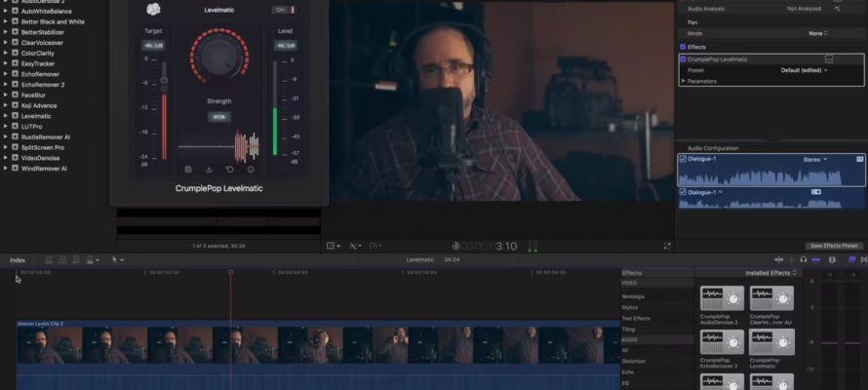
Task: Expand the ColorClarity folder
Action: click(6, 53)
